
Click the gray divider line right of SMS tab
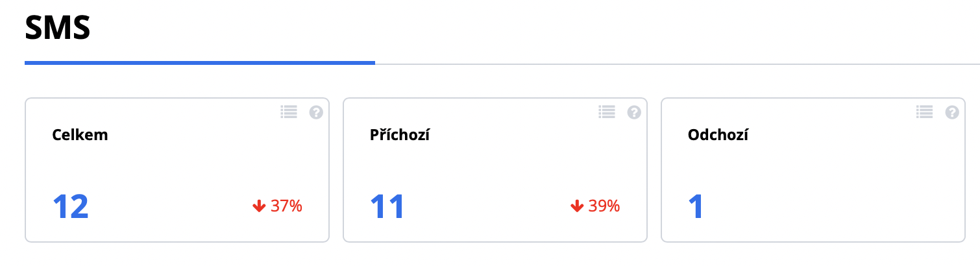click(675, 64)
